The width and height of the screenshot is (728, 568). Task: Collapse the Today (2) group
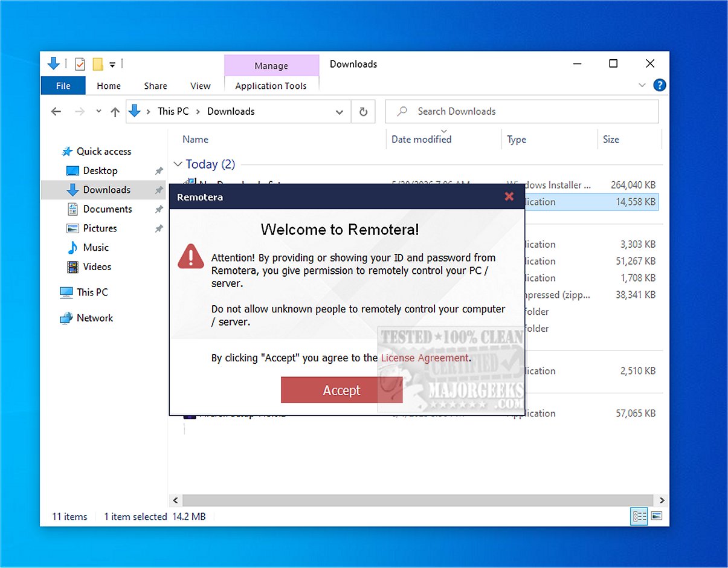coord(178,164)
